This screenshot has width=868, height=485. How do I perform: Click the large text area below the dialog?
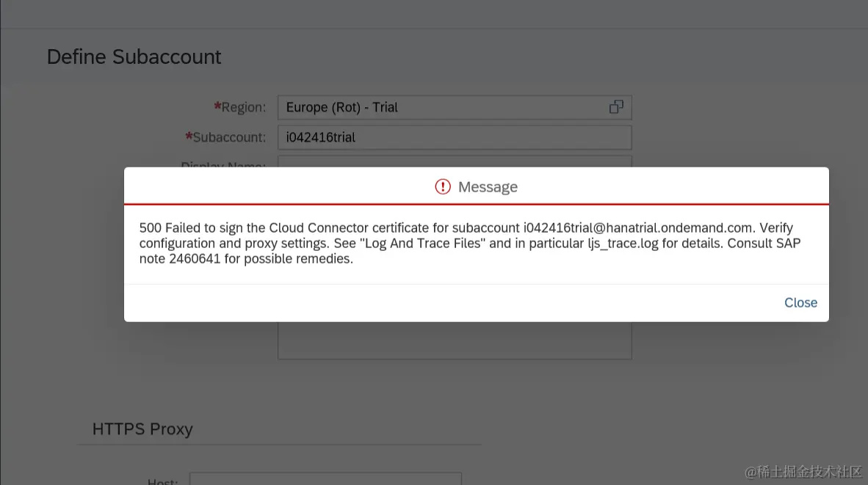point(454,340)
